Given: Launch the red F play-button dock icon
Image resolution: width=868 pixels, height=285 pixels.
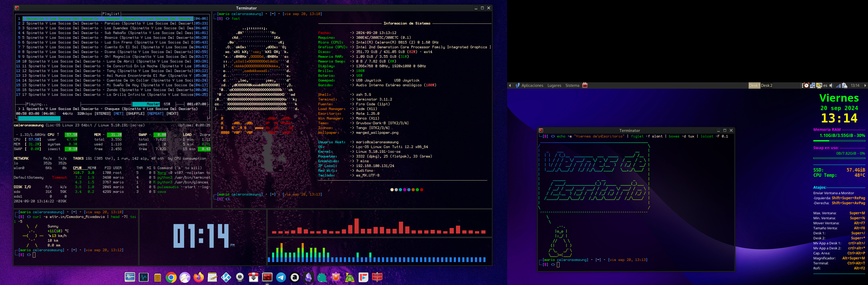Looking at the screenshot, I should (363, 277).
